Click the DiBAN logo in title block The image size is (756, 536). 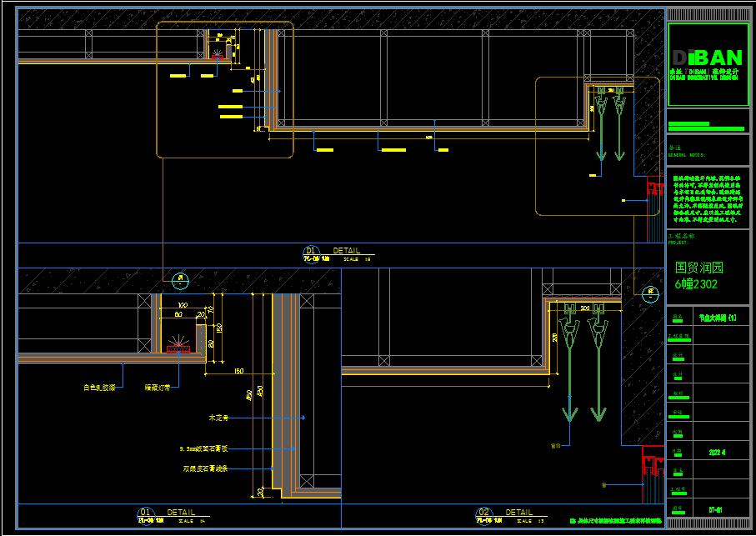pos(708,58)
